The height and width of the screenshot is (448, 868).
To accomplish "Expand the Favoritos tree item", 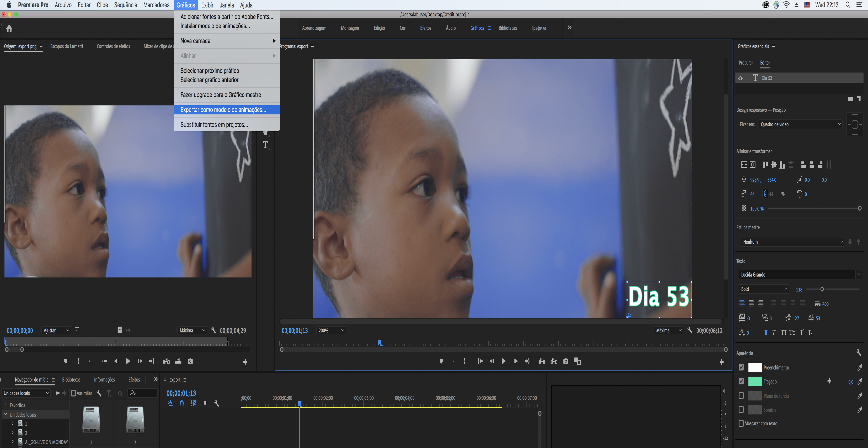I will (x=6, y=405).
